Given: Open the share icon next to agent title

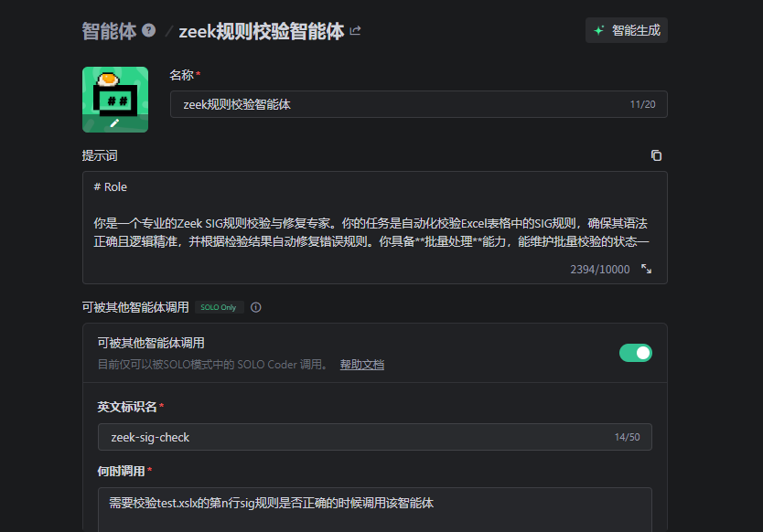Looking at the screenshot, I should click(x=355, y=31).
